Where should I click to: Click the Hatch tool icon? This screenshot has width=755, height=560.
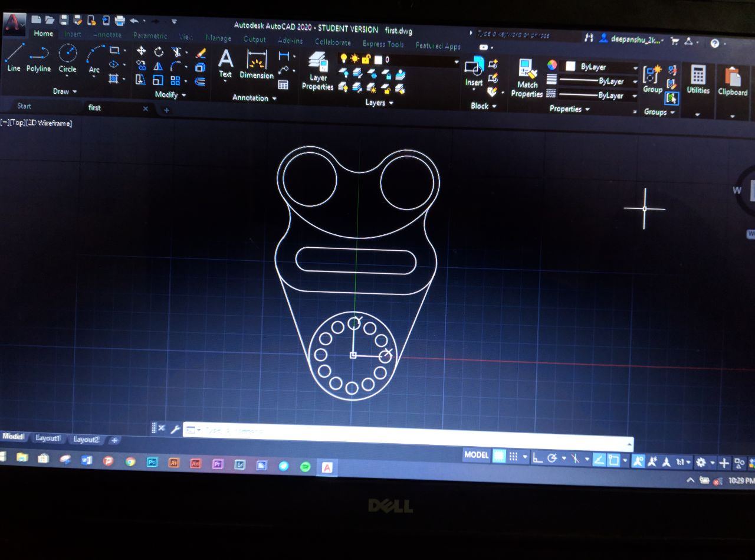[x=113, y=78]
